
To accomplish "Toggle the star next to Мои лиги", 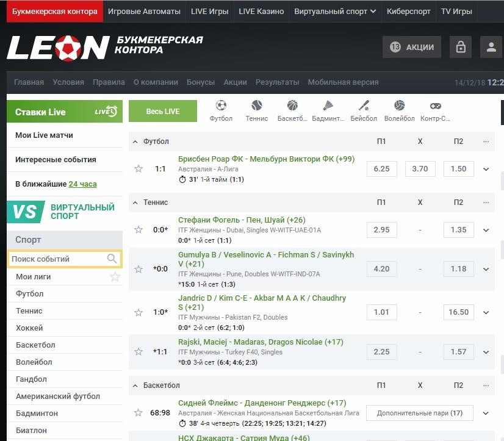I will pyautogui.click(x=115, y=277).
